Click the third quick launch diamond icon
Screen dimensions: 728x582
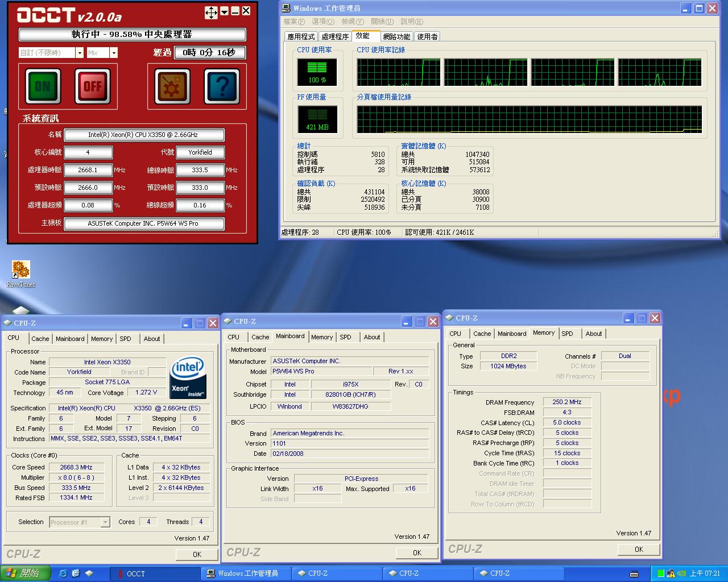(89, 573)
